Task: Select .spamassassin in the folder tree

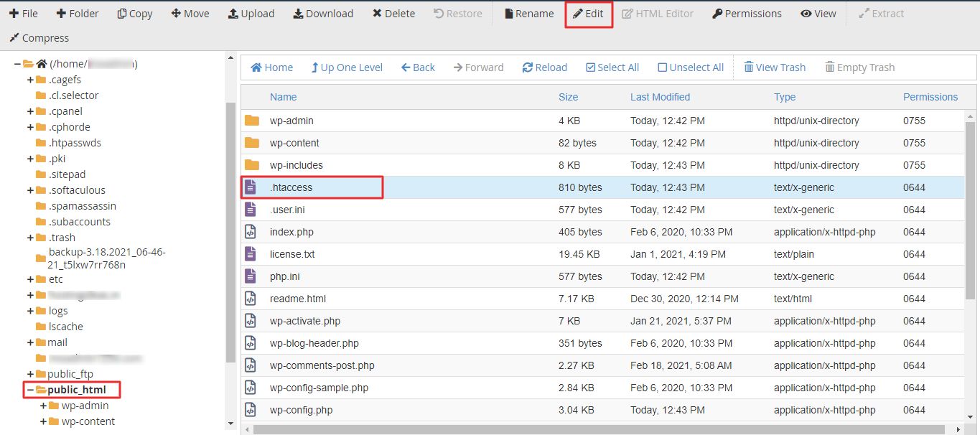Action: click(82, 206)
